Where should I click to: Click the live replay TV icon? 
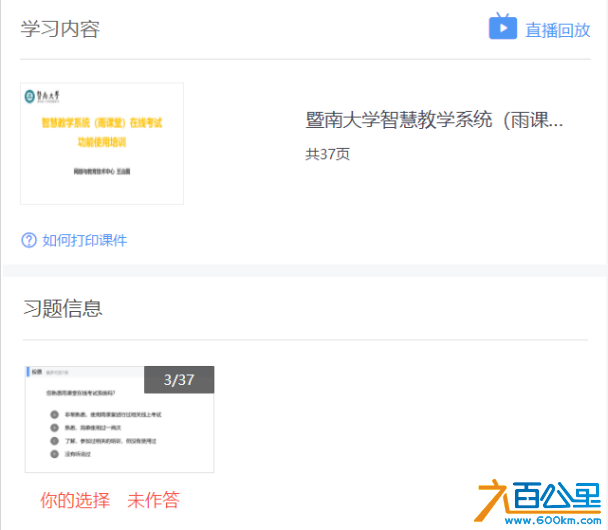click(x=503, y=26)
